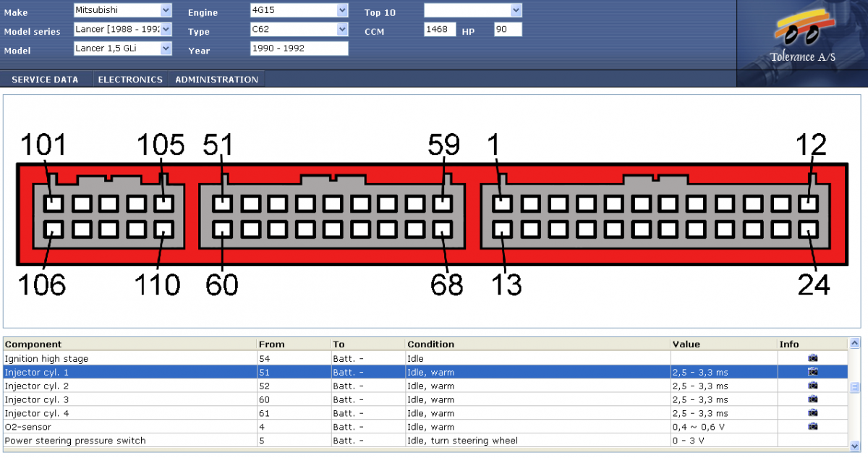868x458 pixels.
Task: Click pin 1 on connector diagram
Action: [x=503, y=203]
